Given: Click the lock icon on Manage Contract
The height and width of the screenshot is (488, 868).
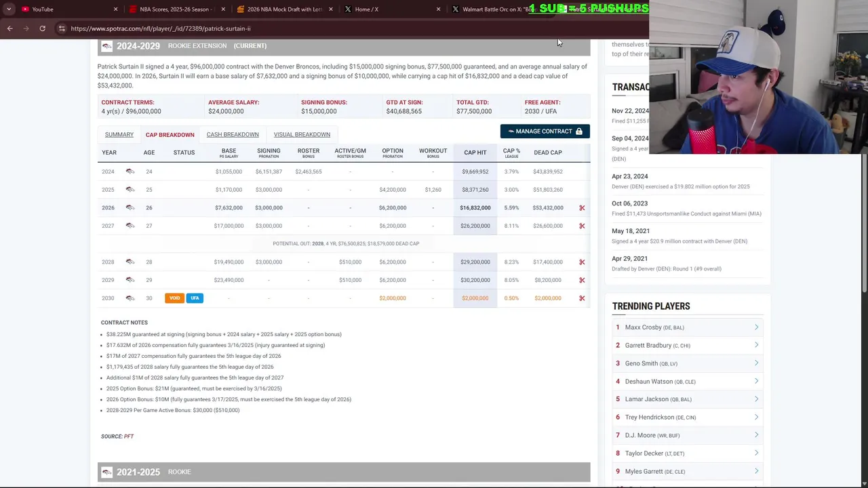Looking at the screenshot, I should [578, 131].
